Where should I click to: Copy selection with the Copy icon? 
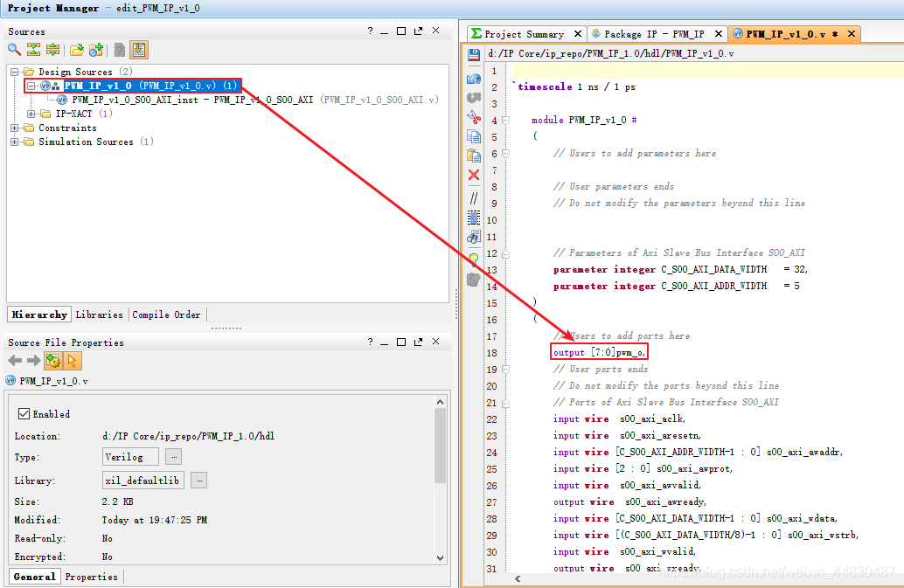tap(474, 136)
